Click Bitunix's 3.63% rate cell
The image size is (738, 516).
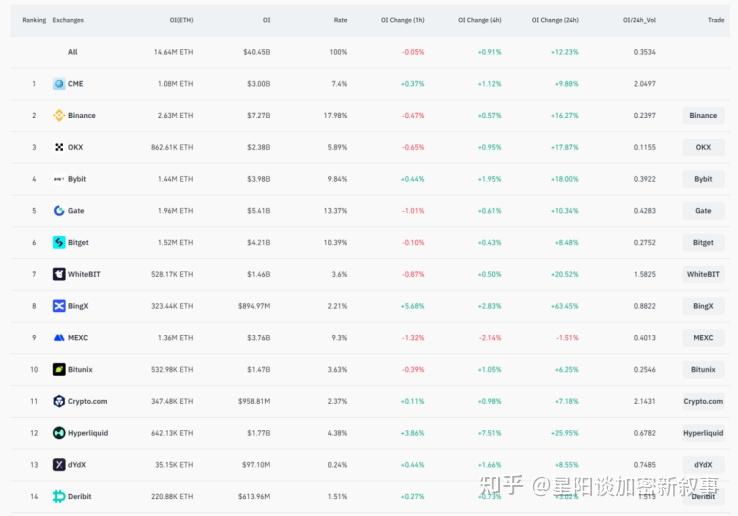pyautogui.click(x=337, y=370)
